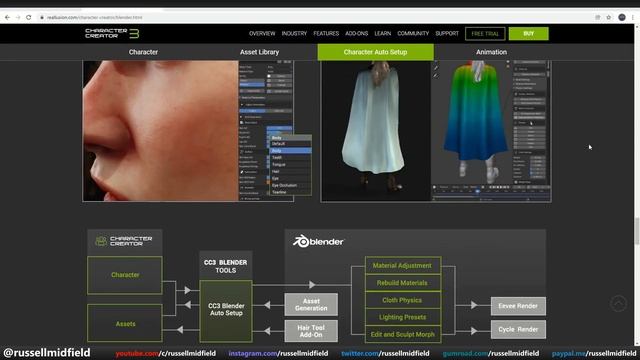Open the OVERVIEW nav item
The height and width of the screenshot is (360, 640).
[x=262, y=33]
